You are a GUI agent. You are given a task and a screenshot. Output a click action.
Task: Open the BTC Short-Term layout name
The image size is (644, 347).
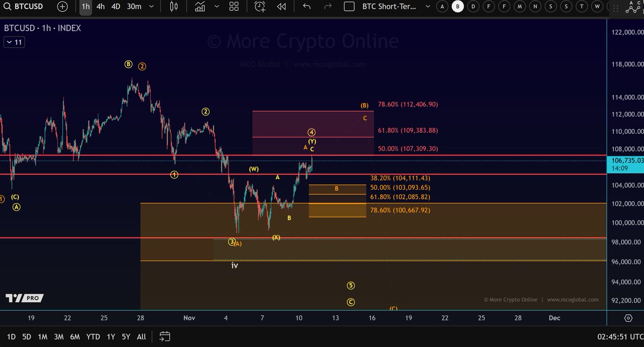pos(389,6)
